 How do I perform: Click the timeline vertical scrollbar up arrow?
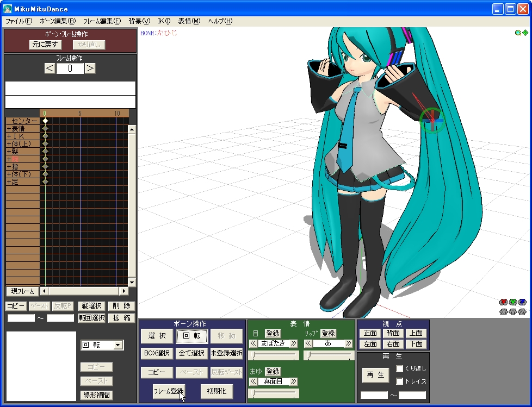tap(132, 129)
